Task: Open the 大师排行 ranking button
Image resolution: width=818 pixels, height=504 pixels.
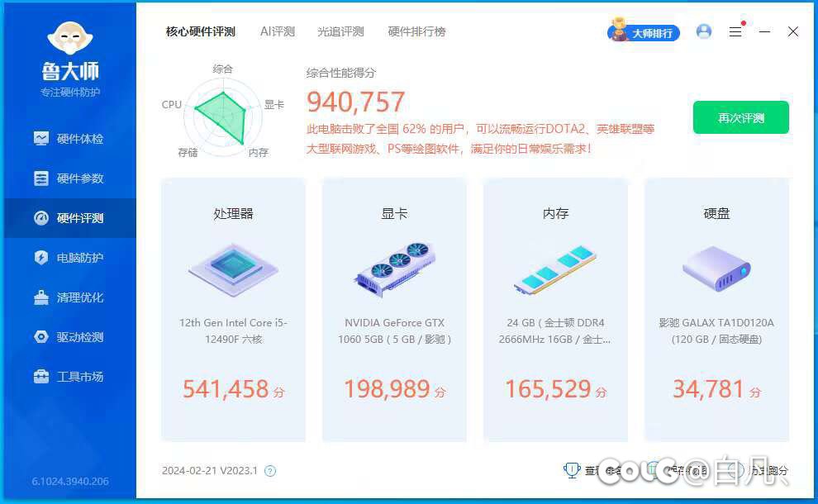Action: pos(644,31)
